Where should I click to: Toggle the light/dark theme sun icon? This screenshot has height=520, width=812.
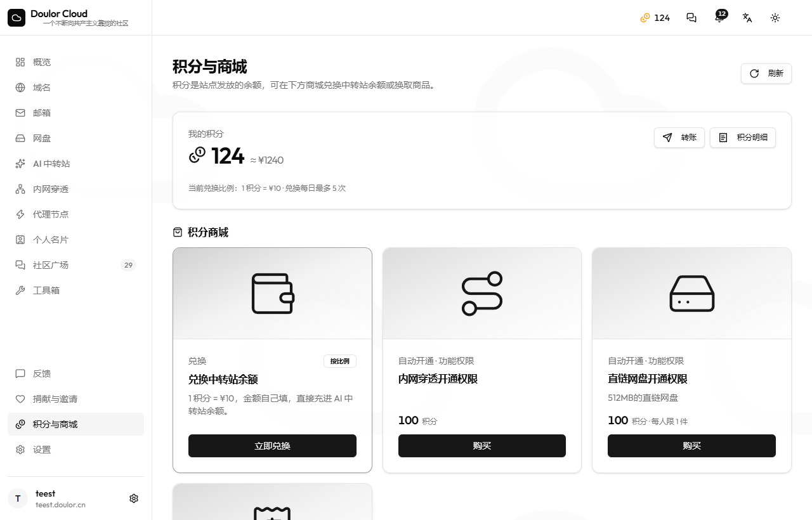[x=775, y=18]
